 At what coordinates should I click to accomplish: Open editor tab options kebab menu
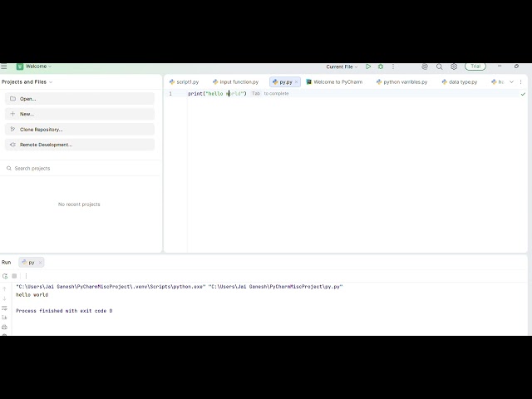521,82
